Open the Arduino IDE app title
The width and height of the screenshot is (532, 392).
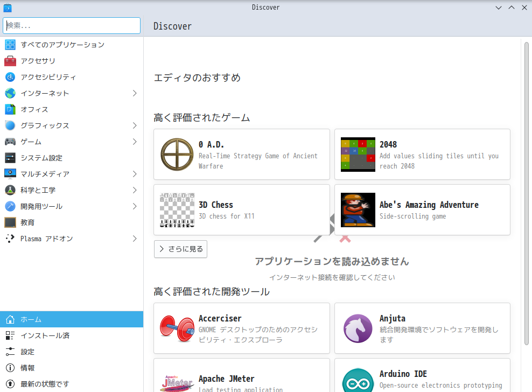(403, 374)
